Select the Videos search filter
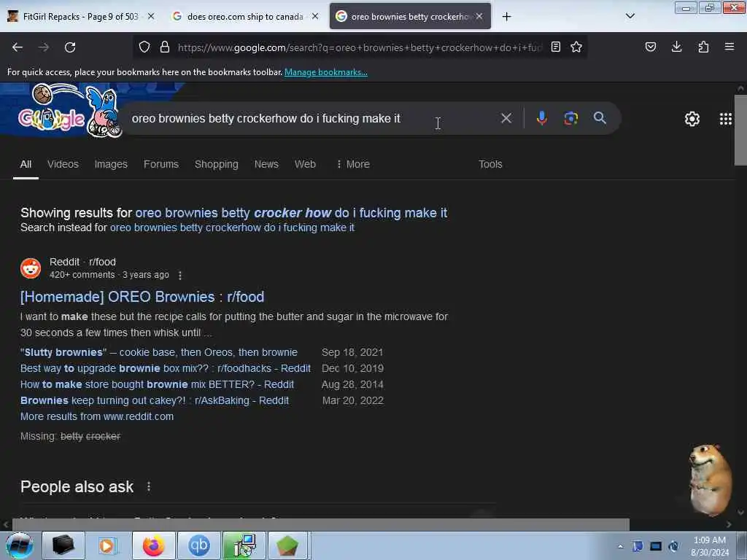Image resolution: width=747 pixels, height=560 pixels. (63, 164)
